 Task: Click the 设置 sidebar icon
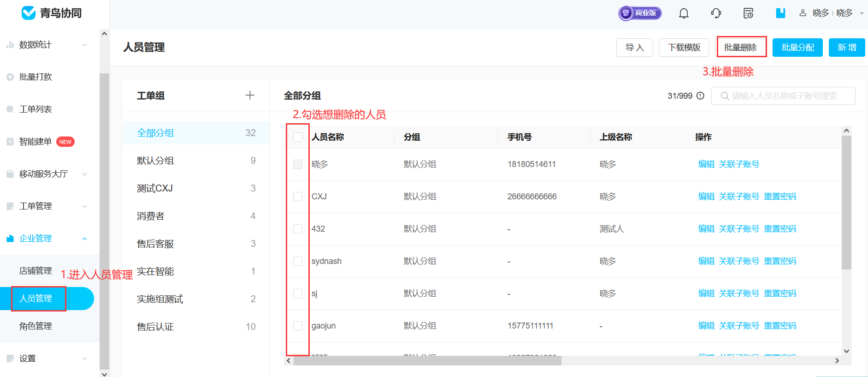point(10,359)
